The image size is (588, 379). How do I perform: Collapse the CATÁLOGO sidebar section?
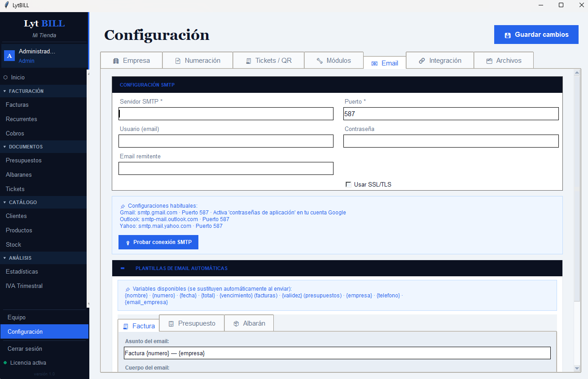click(x=43, y=202)
